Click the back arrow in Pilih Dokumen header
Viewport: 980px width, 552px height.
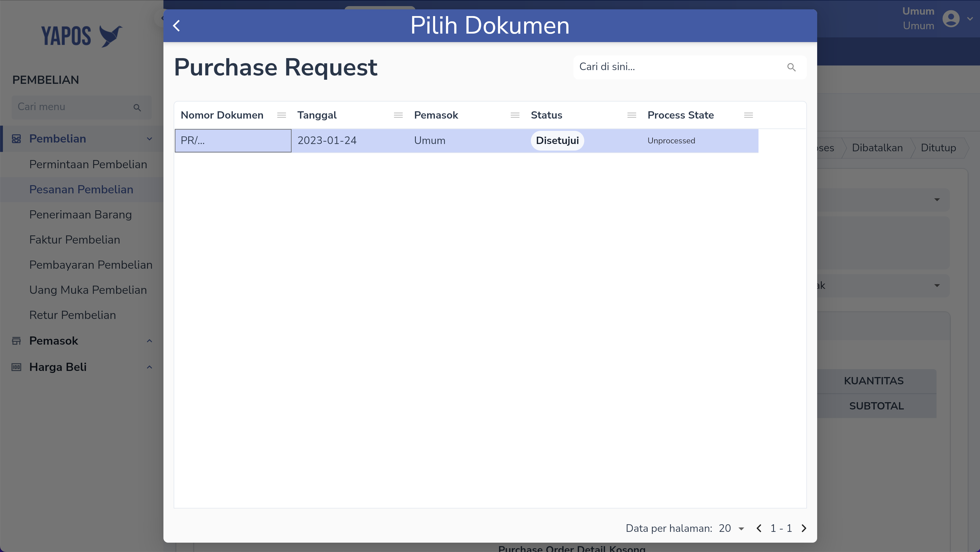coord(176,25)
